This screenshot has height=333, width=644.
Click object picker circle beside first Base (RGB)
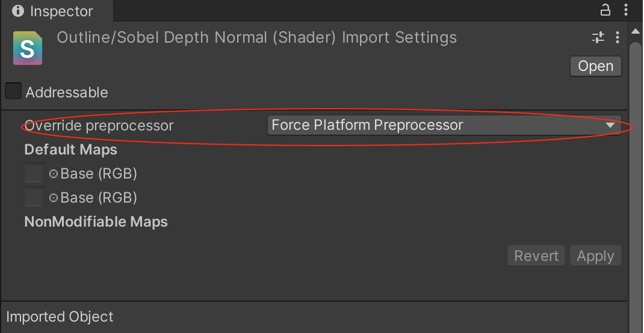[54, 174]
